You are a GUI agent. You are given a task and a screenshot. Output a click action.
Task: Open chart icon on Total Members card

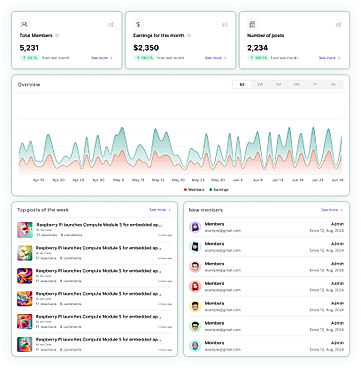click(x=111, y=25)
